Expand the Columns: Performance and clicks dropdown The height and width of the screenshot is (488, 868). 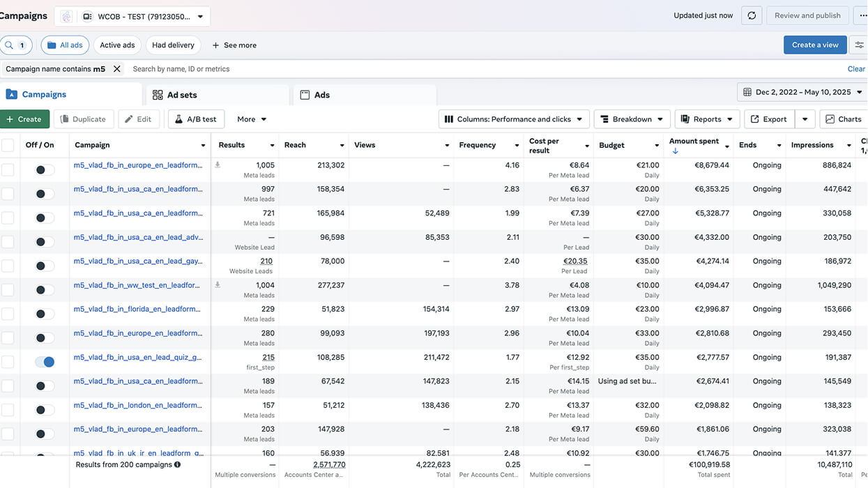coord(514,119)
